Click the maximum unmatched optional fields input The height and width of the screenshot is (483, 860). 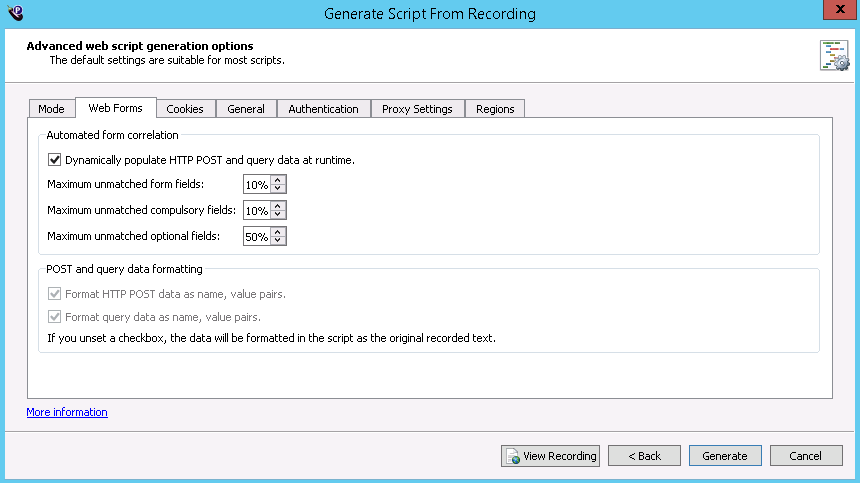coord(256,237)
